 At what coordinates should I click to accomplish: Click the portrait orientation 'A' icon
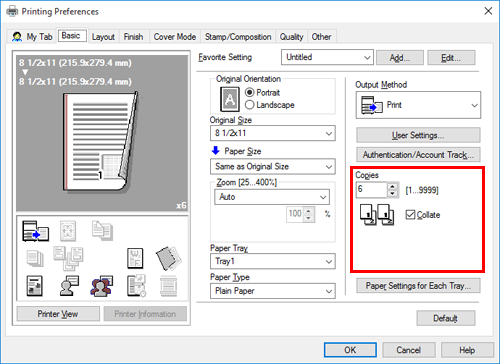click(230, 99)
